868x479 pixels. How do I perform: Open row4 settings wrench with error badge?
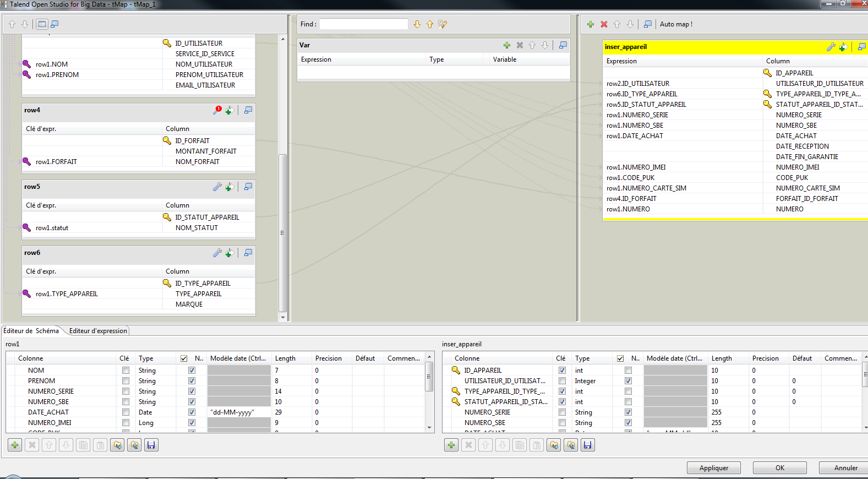(217, 110)
